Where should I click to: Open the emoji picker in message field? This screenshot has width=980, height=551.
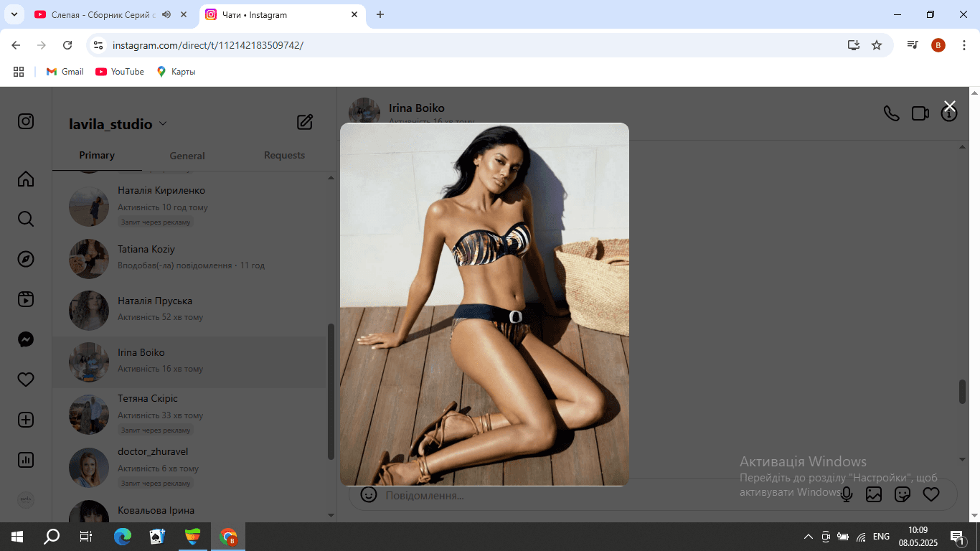(369, 494)
